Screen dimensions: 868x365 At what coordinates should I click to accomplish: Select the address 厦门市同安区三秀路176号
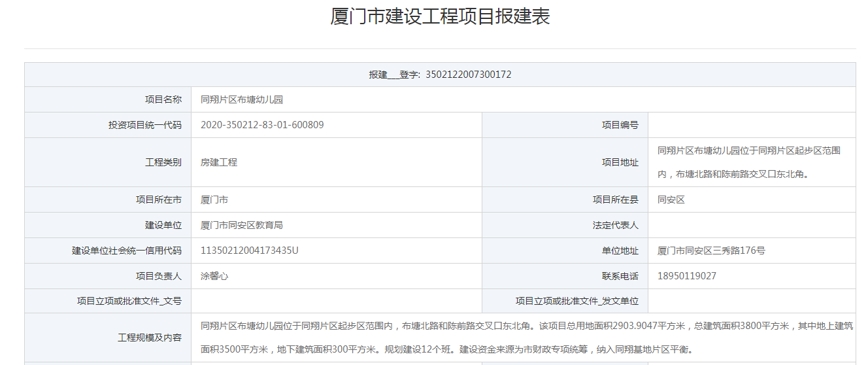[711, 251]
